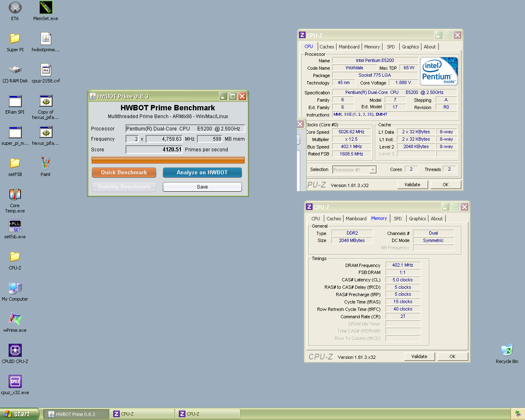Open the Memory tab in the top CPU-Z window
The image size is (525, 420).
tap(372, 47)
